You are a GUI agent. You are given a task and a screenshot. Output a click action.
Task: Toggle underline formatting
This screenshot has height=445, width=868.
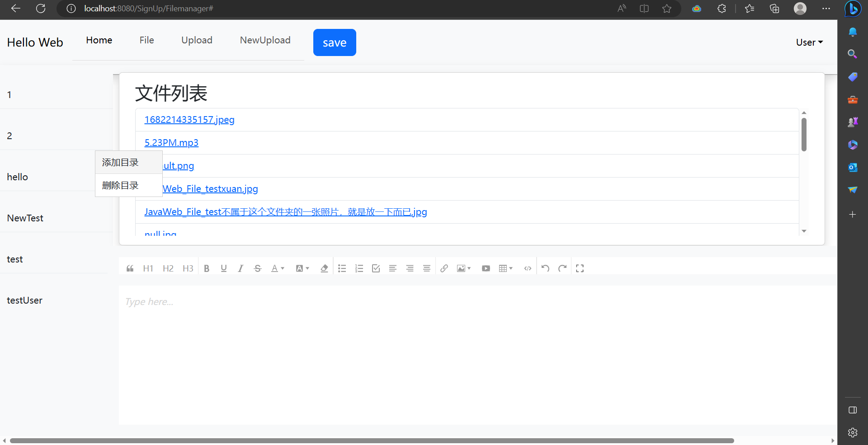[x=223, y=268]
